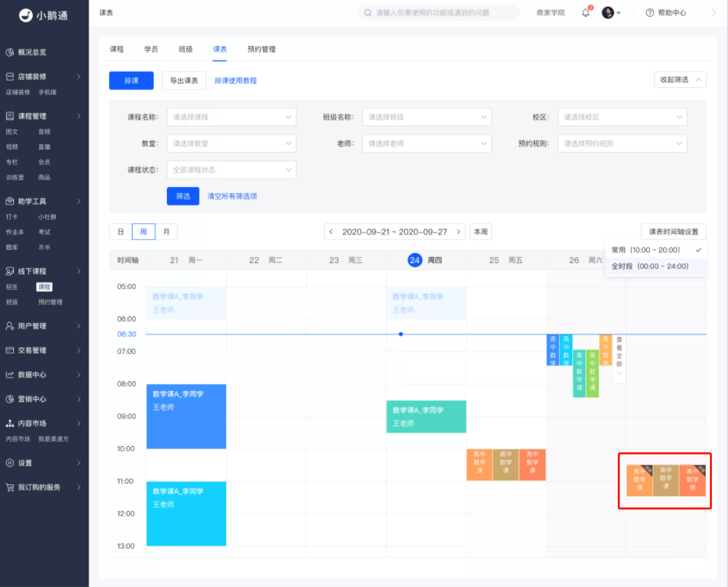This screenshot has width=728, height=587.
Task: Open teal 数学课A Thursday class block
Action: point(426,417)
